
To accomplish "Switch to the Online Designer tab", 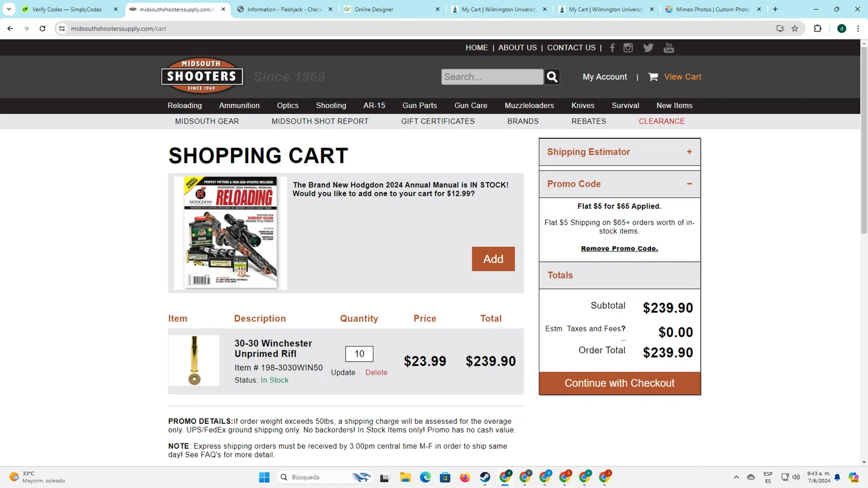I will 391,9.
